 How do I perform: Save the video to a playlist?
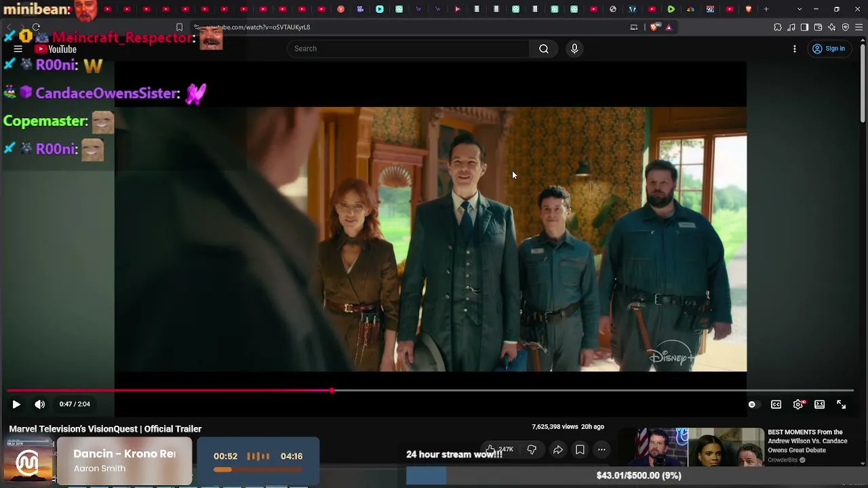tap(580, 449)
